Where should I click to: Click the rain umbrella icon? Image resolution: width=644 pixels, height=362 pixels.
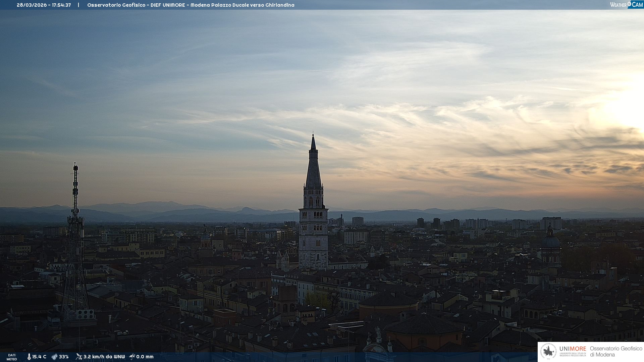point(132,357)
